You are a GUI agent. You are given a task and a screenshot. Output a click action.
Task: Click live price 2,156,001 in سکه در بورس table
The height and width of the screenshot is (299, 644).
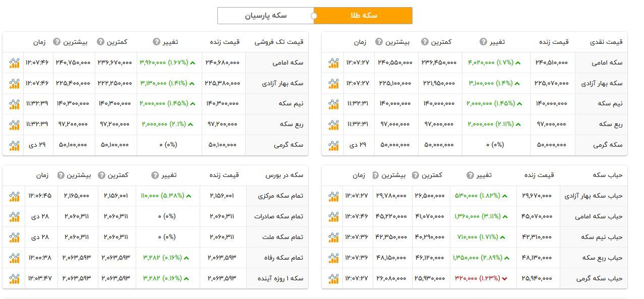click(x=221, y=196)
